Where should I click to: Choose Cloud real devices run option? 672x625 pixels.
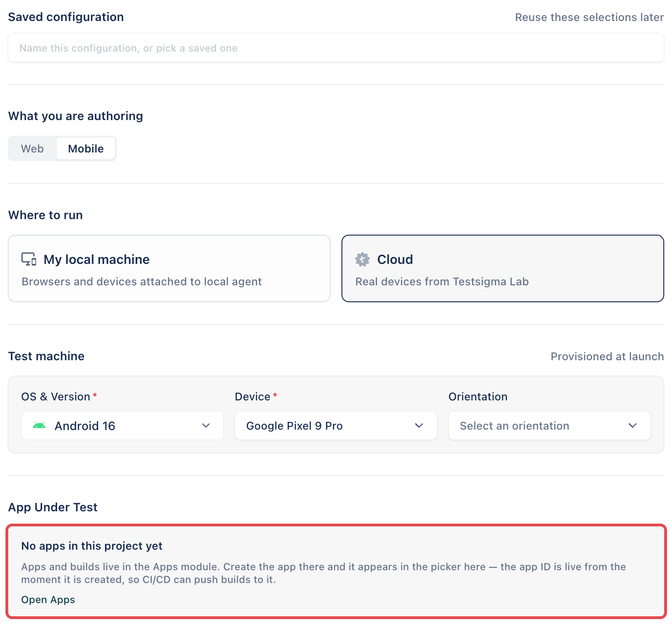click(x=503, y=268)
